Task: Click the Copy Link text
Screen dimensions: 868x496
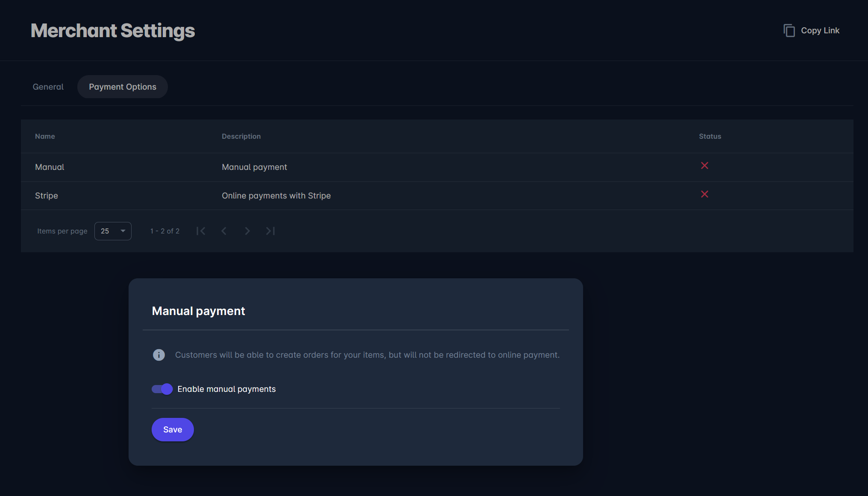Action: [x=820, y=31]
